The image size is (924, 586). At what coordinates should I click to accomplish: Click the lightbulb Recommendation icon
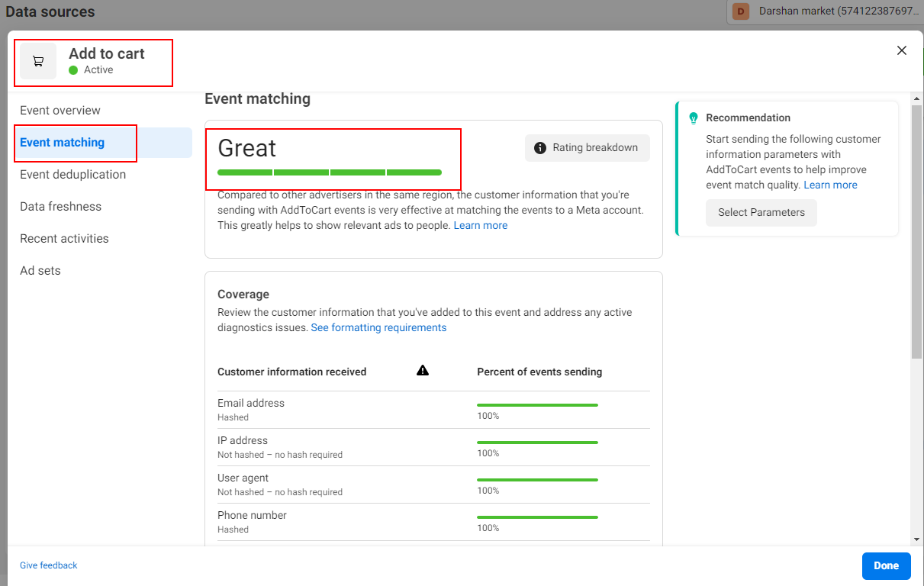pos(694,118)
